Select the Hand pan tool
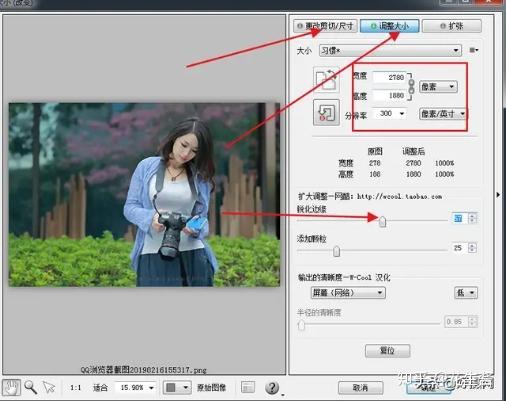Screen dimensions: 506x401 11,388
